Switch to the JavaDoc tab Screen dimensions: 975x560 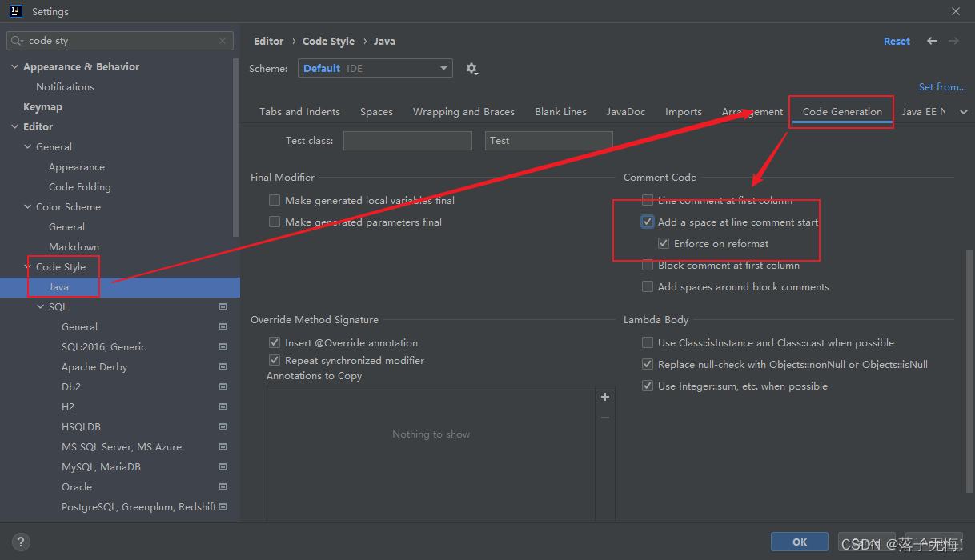(626, 112)
